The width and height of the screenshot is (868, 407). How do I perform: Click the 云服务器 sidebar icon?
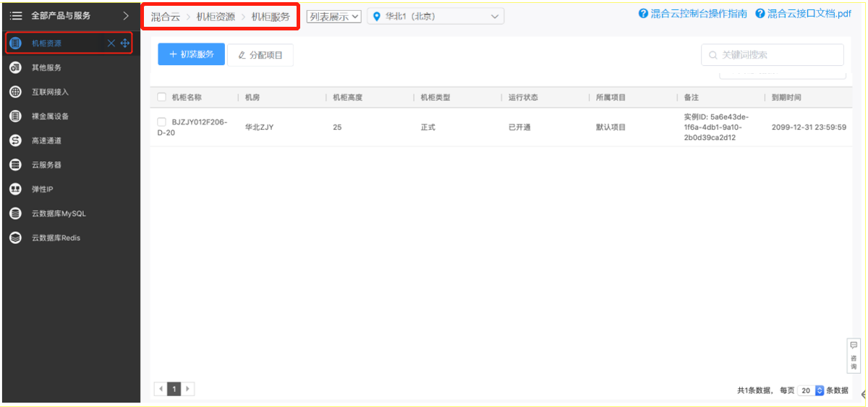tap(15, 164)
